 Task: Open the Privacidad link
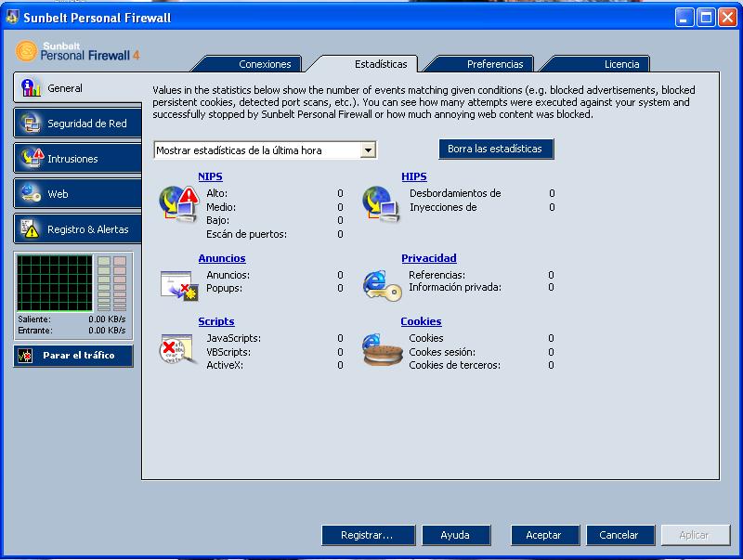pos(429,258)
